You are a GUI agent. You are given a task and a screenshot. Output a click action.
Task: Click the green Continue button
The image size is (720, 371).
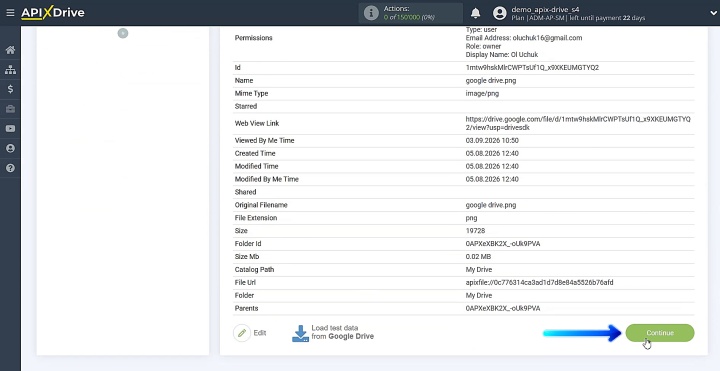[x=660, y=333]
